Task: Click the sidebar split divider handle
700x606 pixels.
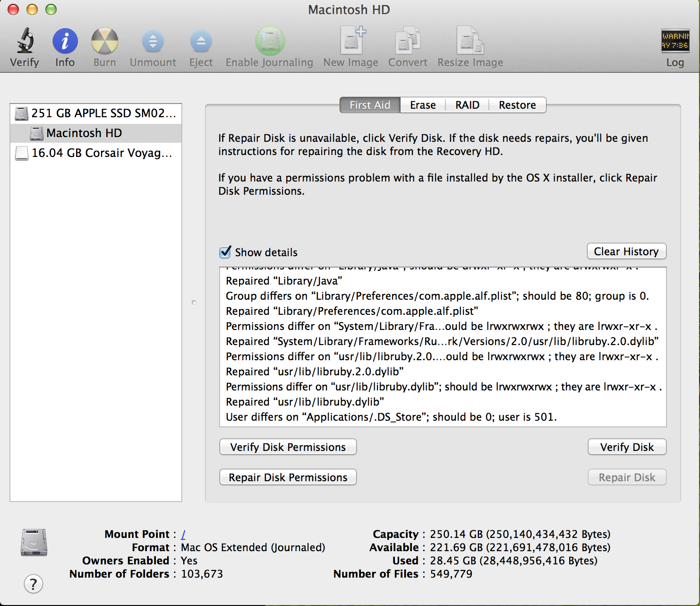Action: (194, 303)
